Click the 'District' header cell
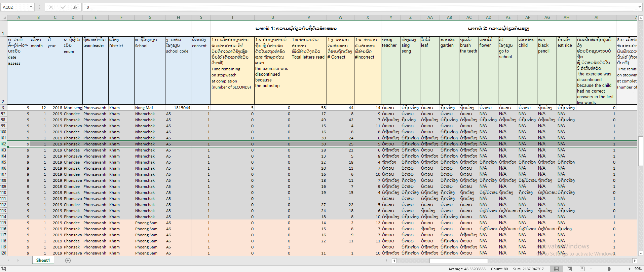 tap(121, 70)
